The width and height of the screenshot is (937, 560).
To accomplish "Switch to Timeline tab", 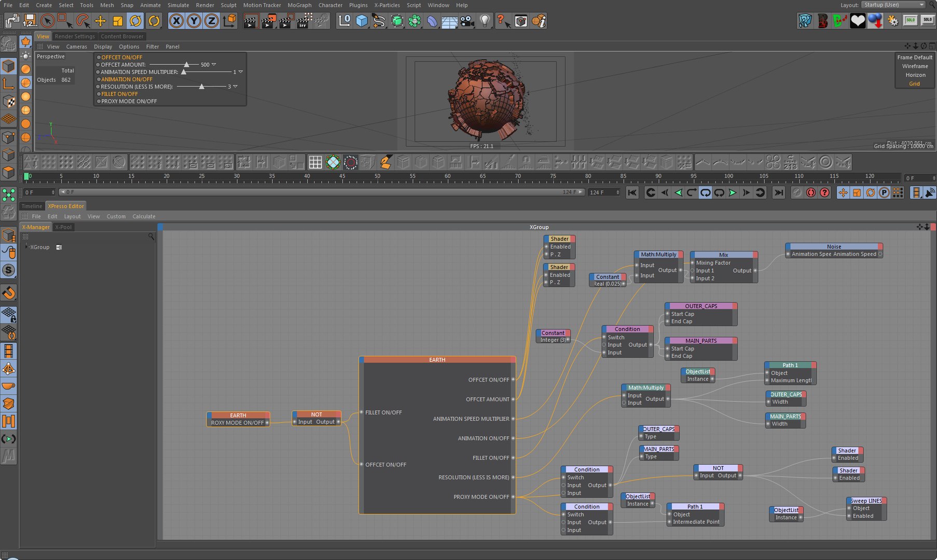I will point(32,206).
